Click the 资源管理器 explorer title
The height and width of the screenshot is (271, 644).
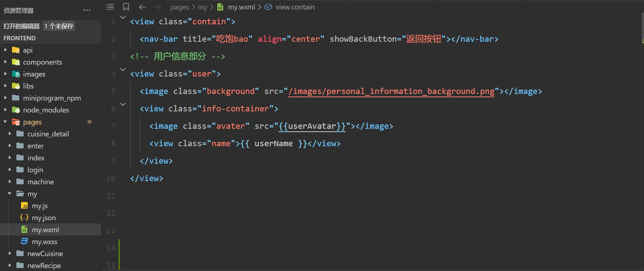tap(19, 11)
